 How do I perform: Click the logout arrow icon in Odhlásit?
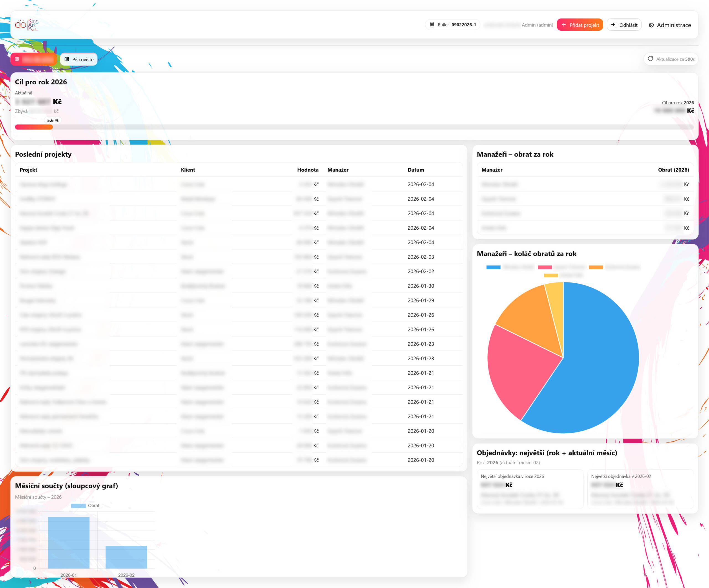614,25
